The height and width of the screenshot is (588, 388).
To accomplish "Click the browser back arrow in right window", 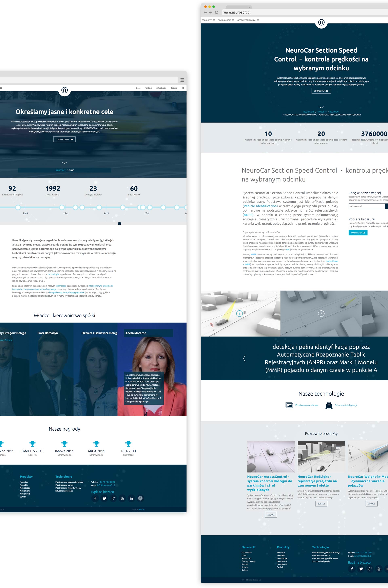I will tap(205, 12).
